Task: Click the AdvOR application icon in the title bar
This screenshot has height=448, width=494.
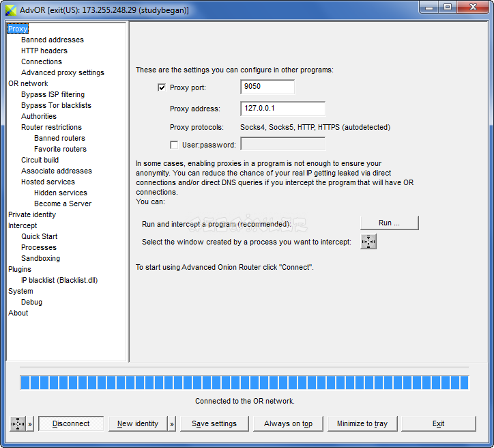Action: pyautogui.click(x=11, y=10)
